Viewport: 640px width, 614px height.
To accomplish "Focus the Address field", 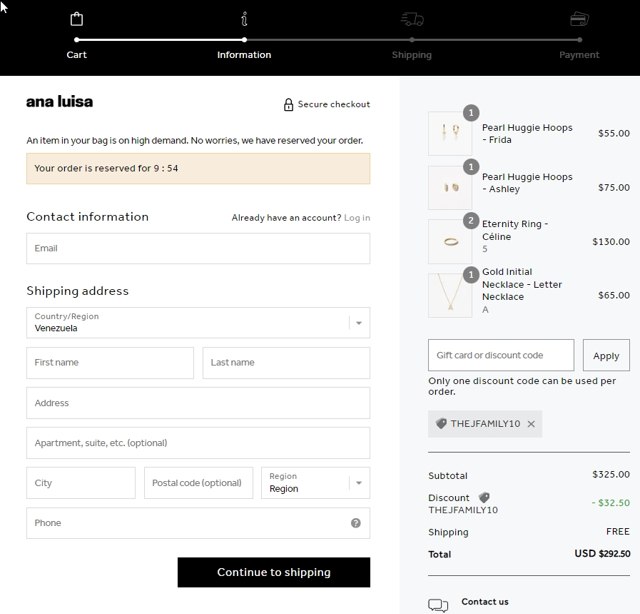I will [198, 403].
